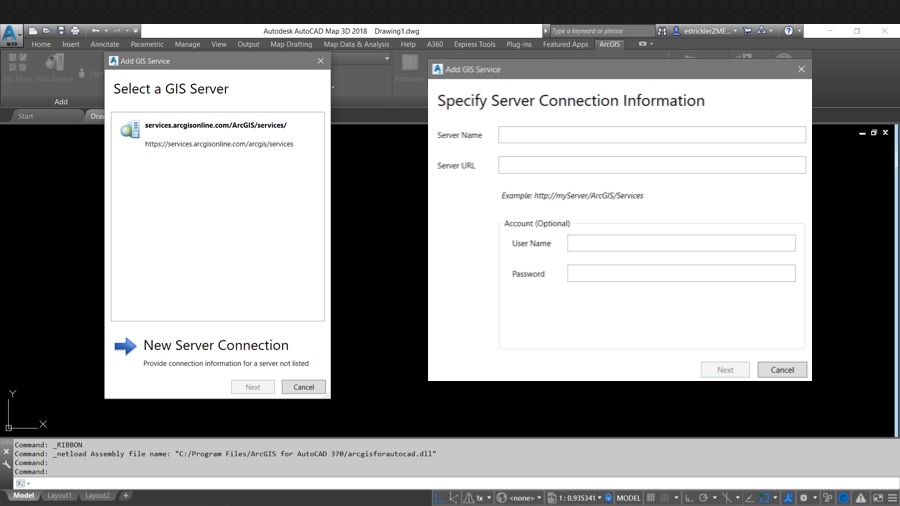Click the Undo arrow icon
The height and width of the screenshot is (506, 900).
coord(95,31)
